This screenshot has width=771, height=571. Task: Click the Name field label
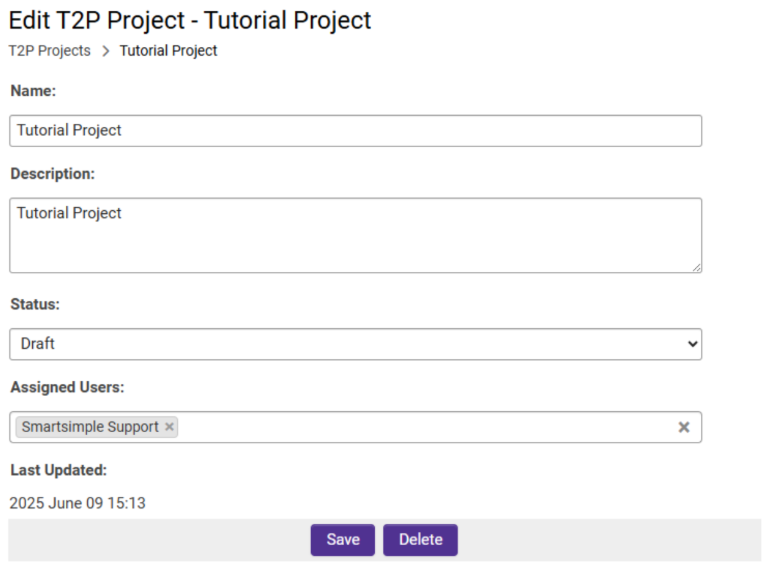point(33,91)
